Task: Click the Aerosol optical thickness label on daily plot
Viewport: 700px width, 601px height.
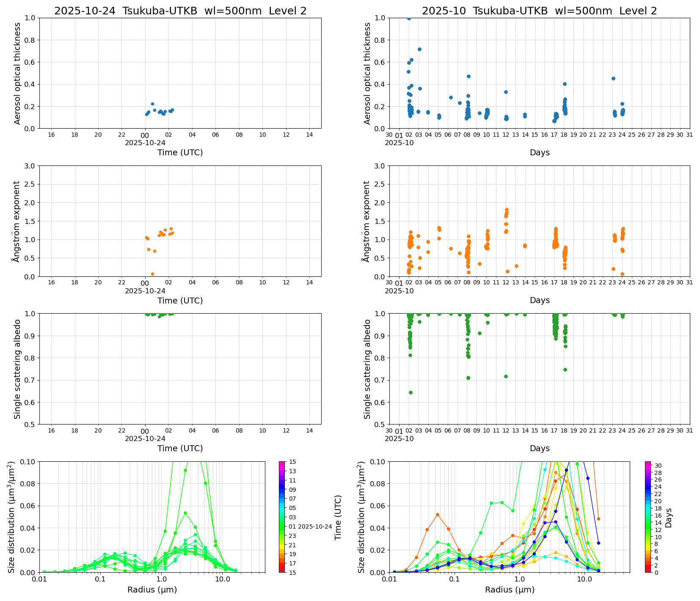Action: tap(17, 73)
